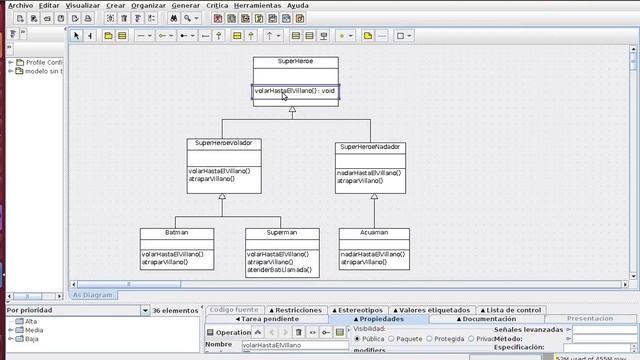The image size is (640, 360).
Task: Open the Herramientas menu
Action: pos(258,6)
